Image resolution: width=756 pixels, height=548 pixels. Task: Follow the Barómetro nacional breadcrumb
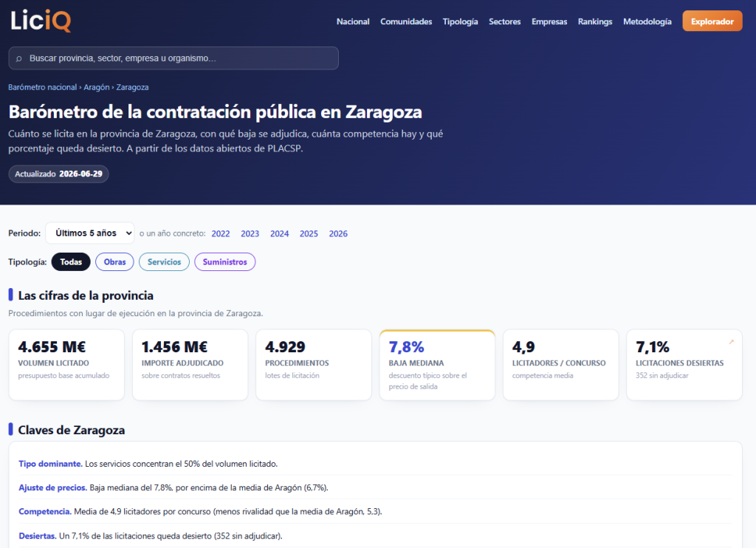point(42,87)
